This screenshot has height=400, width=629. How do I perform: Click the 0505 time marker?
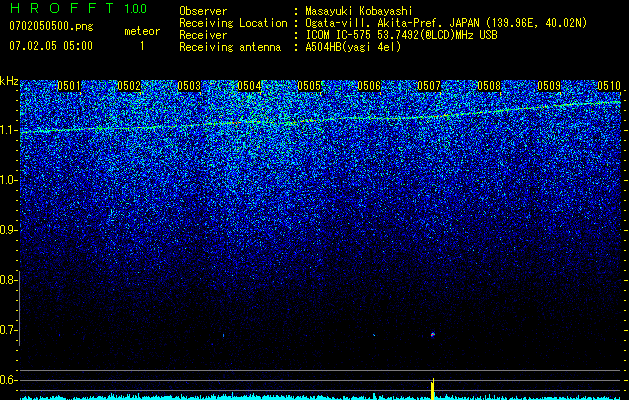[x=309, y=86]
